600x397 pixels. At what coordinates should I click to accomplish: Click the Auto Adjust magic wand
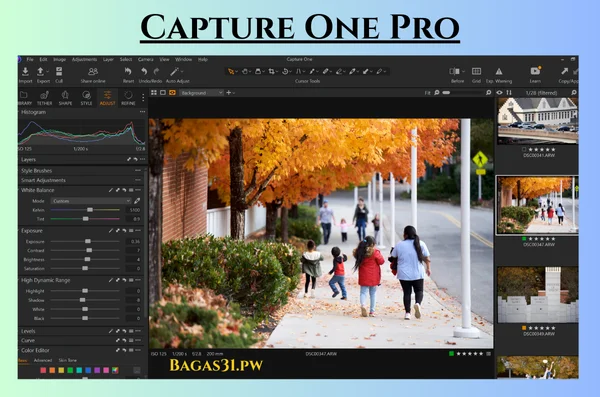174,71
